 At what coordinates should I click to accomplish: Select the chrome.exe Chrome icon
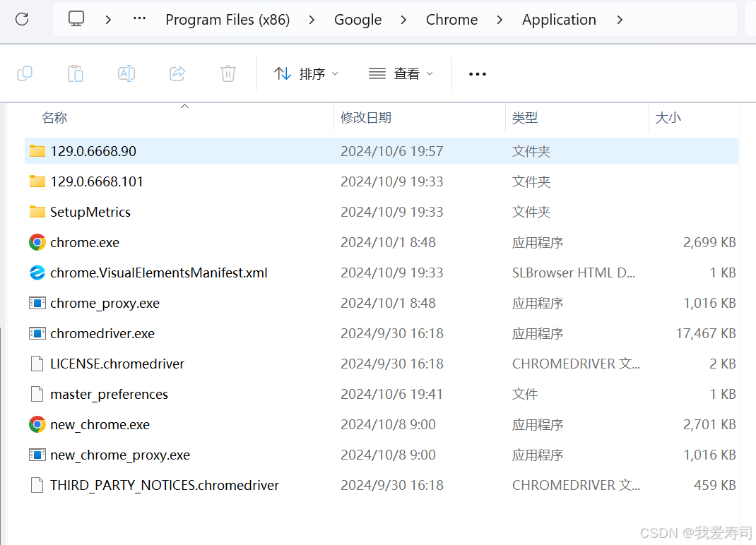tap(37, 242)
